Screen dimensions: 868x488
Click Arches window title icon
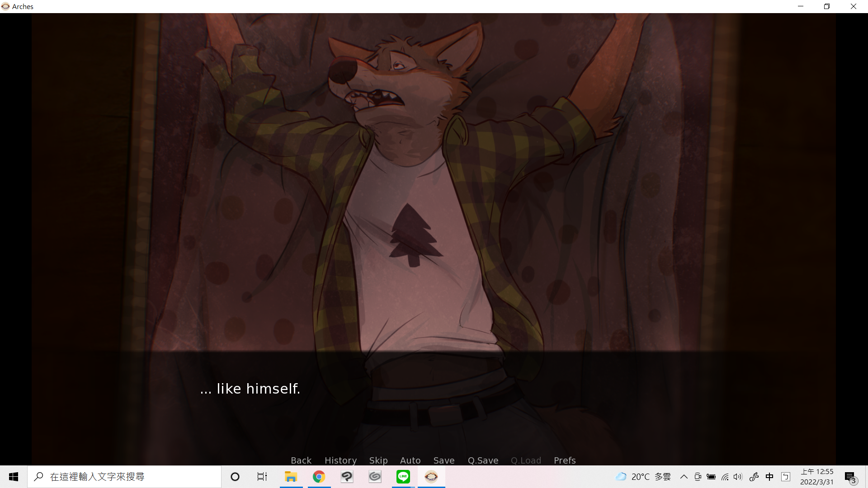(x=5, y=6)
